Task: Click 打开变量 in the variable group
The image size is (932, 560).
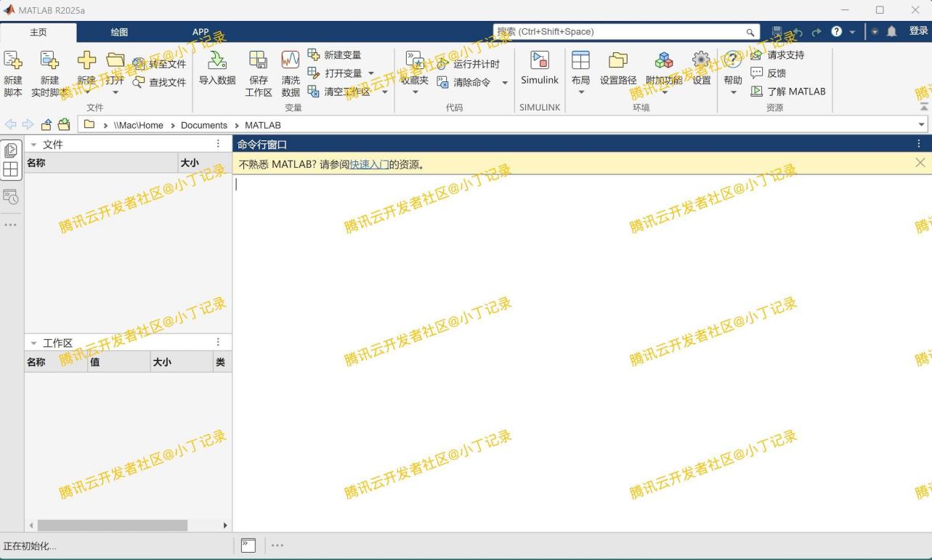Action: click(335, 73)
